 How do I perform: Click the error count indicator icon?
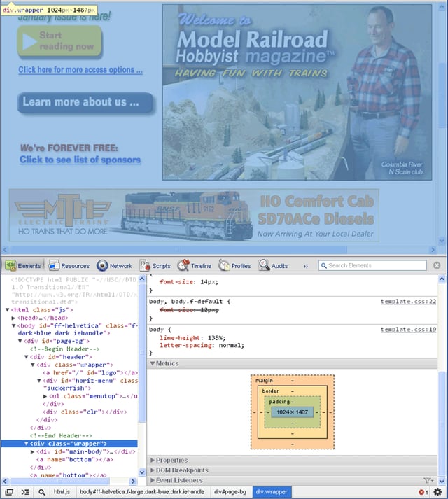pyautogui.click(x=423, y=492)
